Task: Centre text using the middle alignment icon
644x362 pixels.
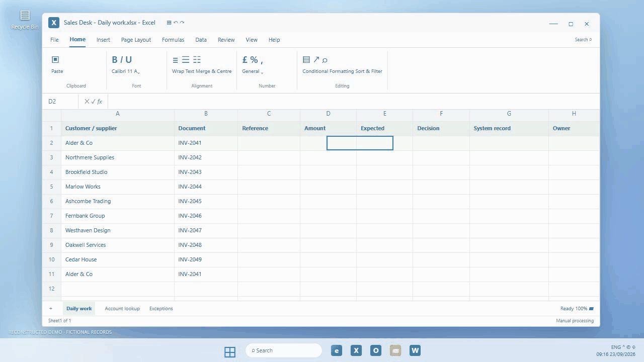Action: click(186, 60)
